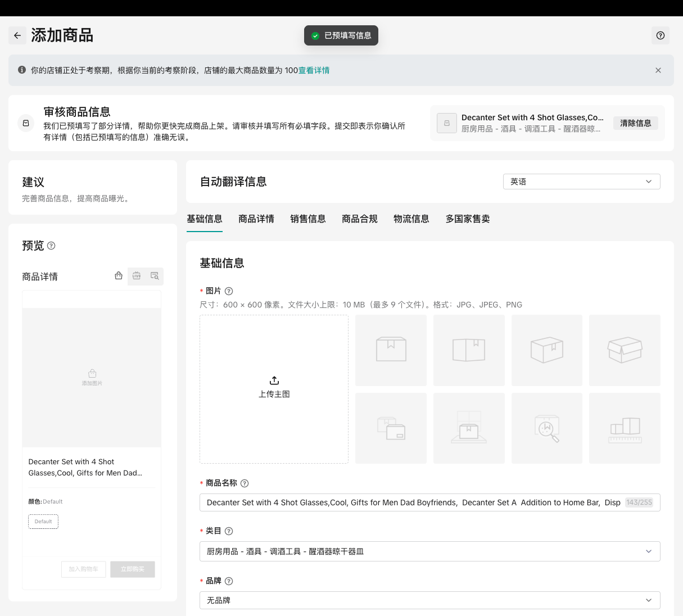The image size is (683, 616).
Task: Click the help icon beside 品牌
Action: (229, 581)
